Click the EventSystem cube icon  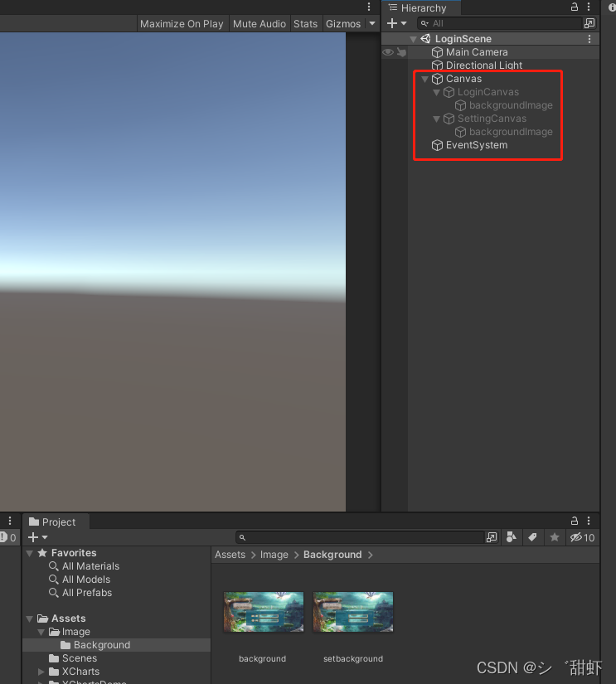437,145
